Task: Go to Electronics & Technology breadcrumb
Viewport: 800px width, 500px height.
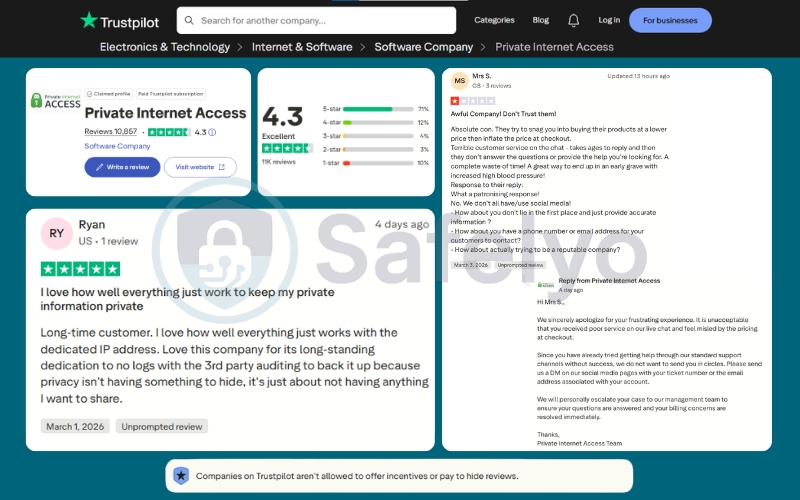Action: 165,47
